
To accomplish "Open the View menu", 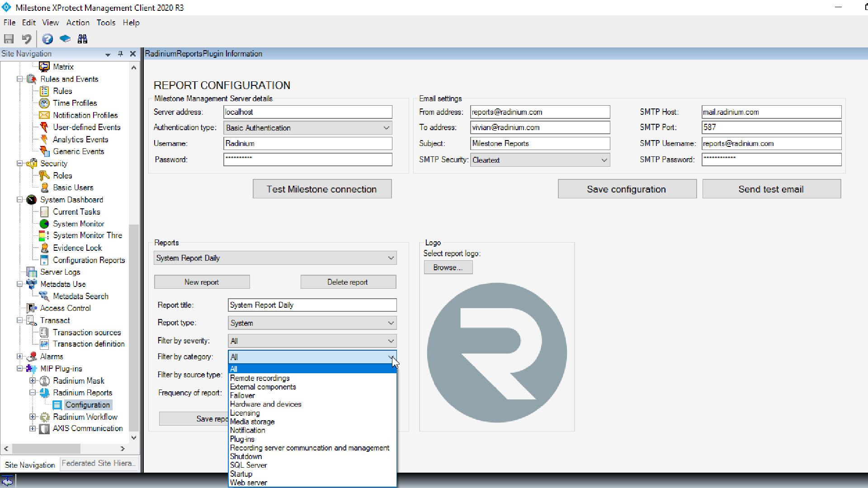I will 50,23.
